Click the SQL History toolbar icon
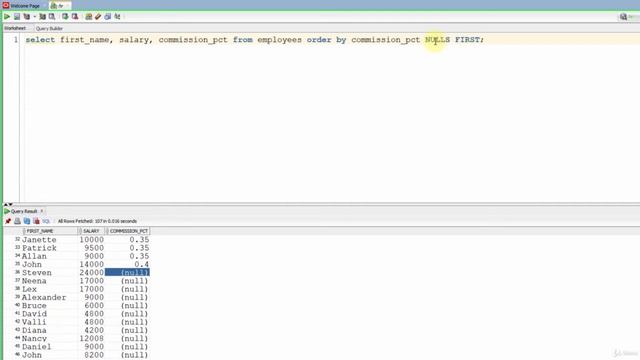Screen dimensions: 640x360 108,17
